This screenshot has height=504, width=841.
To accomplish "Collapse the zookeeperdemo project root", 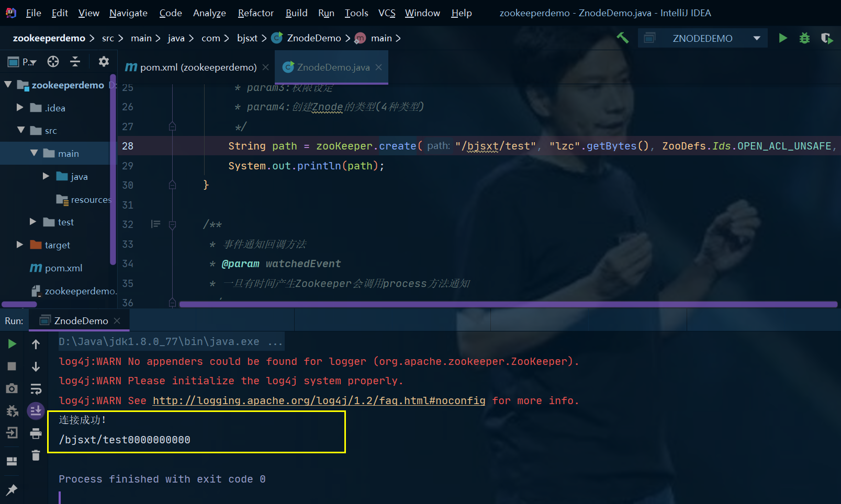I will point(8,85).
